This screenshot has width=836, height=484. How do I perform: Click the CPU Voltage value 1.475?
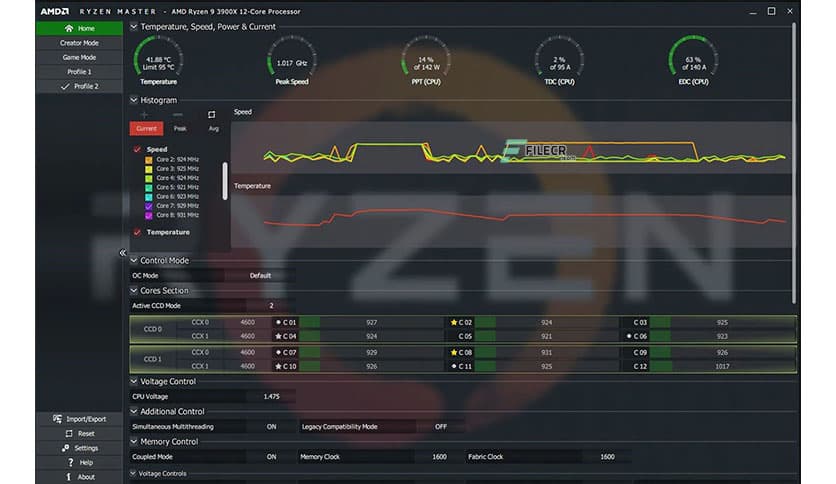click(271, 397)
